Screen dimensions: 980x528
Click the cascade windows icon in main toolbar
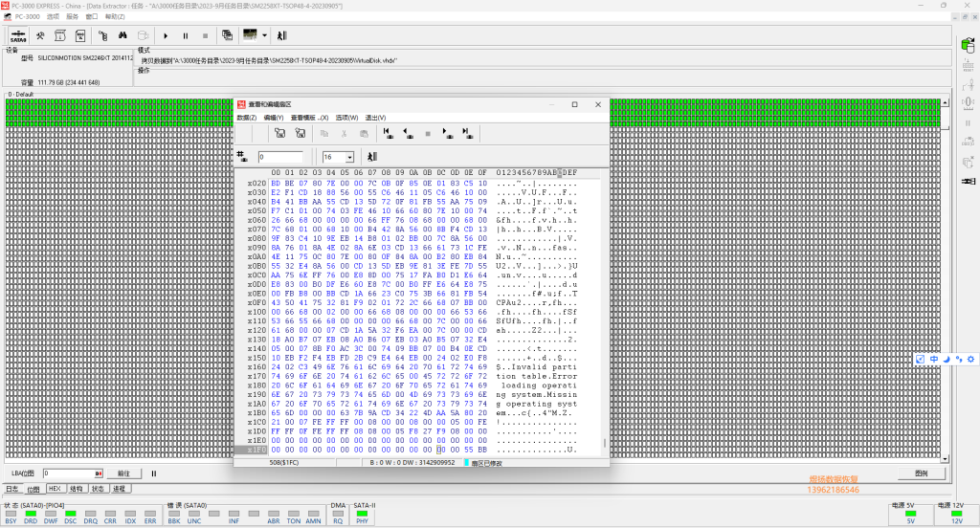pyautogui.click(x=227, y=35)
